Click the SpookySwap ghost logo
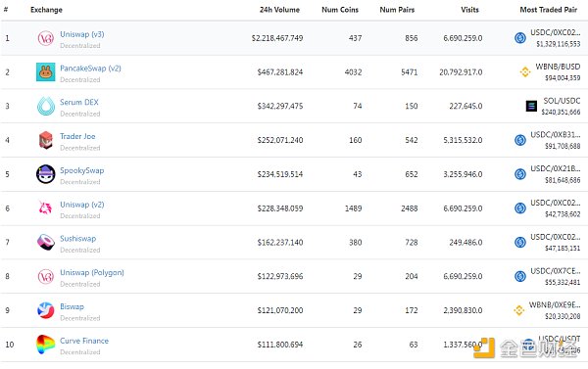The height and width of the screenshot is (369, 588). pyautogui.click(x=46, y=174)
